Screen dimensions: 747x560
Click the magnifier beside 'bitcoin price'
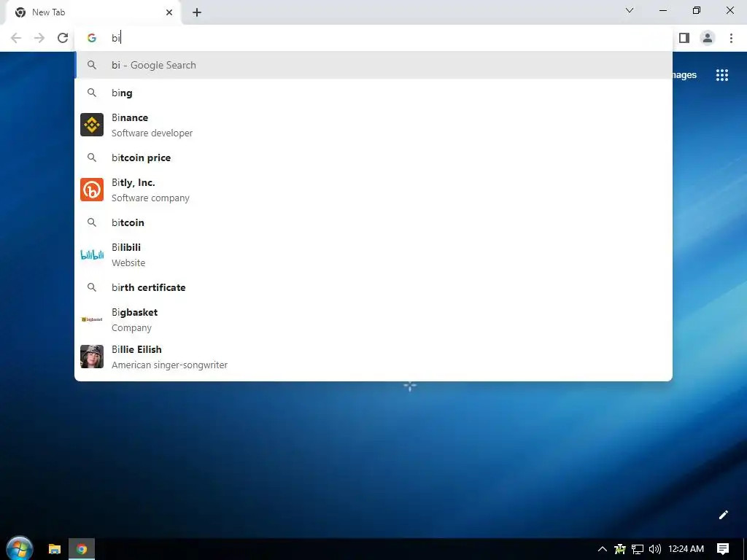(x=92, y=157)
